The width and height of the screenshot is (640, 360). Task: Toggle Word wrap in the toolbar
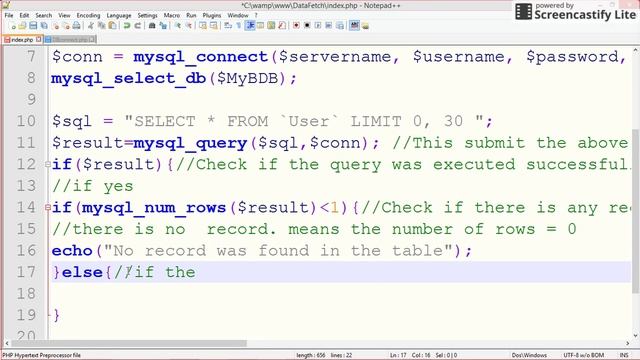(x=228, y=26)
